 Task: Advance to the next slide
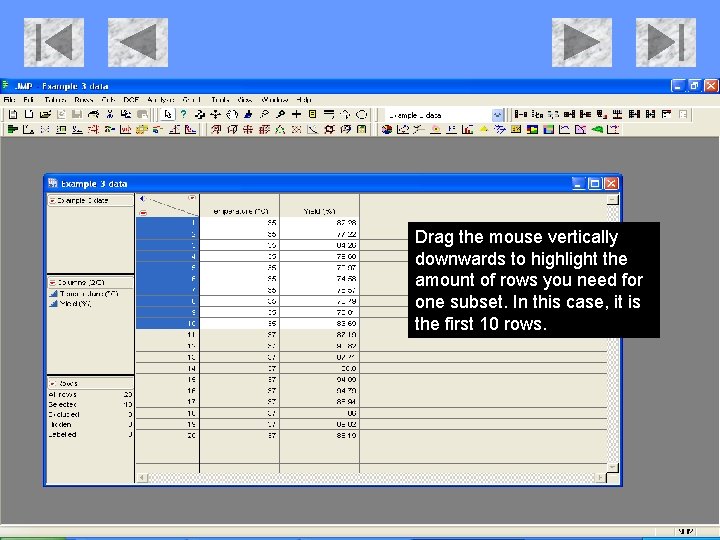click(x=582, y=42)
